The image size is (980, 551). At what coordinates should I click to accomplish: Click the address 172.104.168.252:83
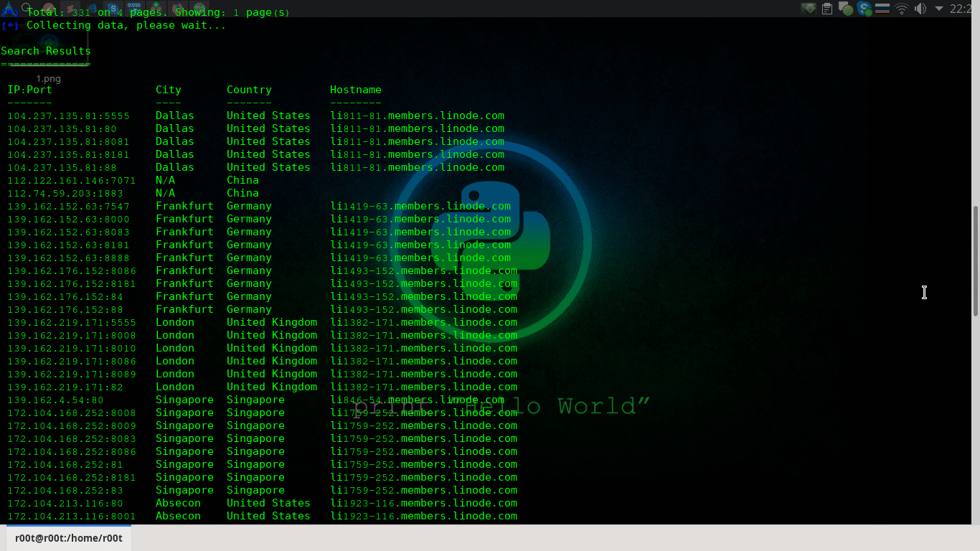(65, 490)
